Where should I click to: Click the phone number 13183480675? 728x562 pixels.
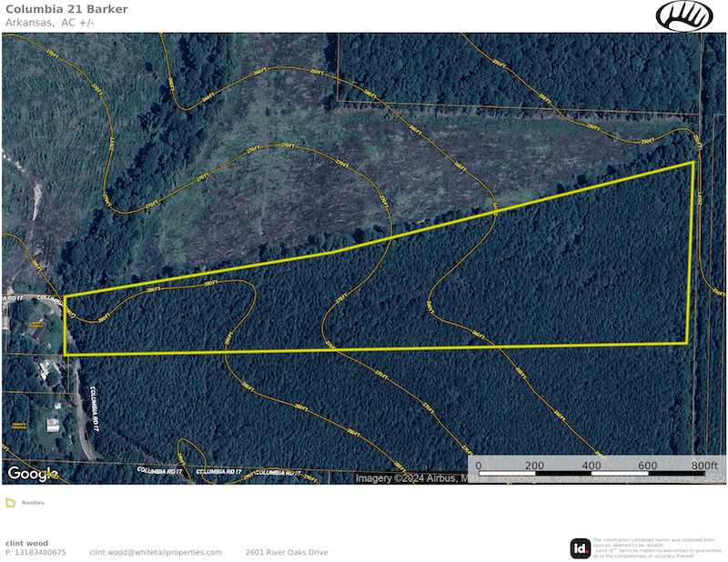pos(35,552)
